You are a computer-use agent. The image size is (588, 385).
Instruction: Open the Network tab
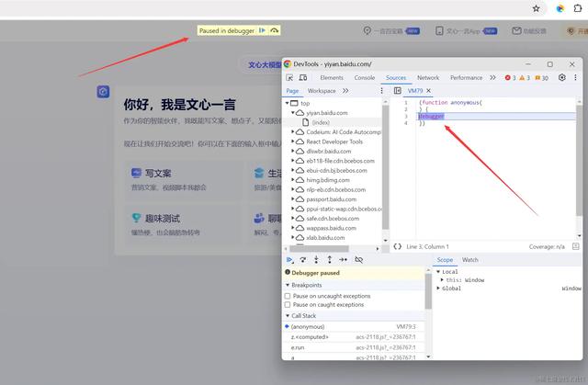click(428, 77)
